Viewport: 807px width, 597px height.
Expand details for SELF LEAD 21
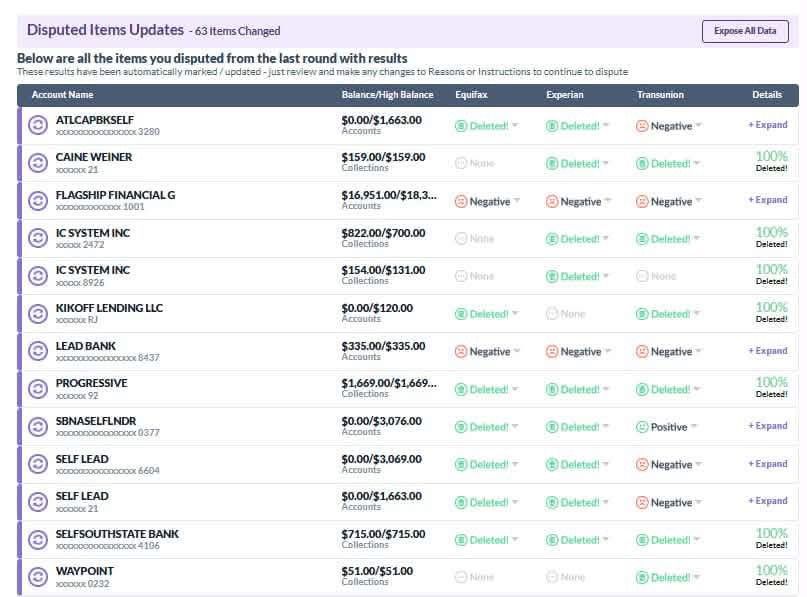pos(768,501)
